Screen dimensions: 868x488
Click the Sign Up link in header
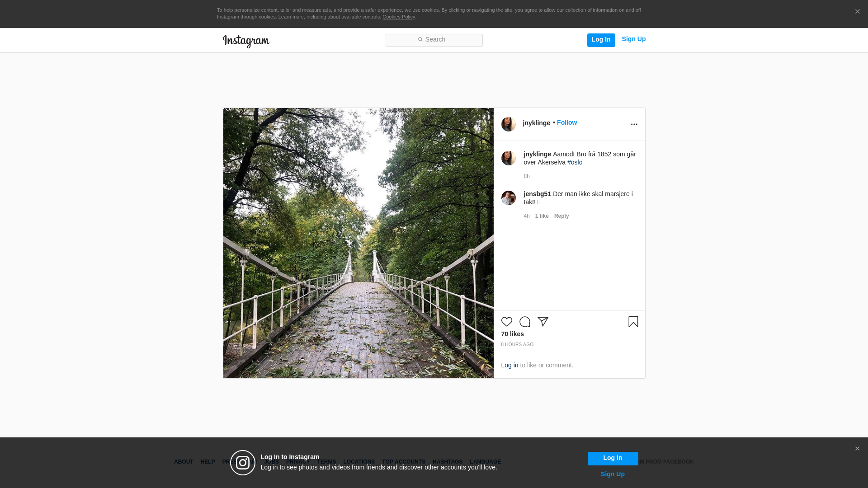(634, 39)
